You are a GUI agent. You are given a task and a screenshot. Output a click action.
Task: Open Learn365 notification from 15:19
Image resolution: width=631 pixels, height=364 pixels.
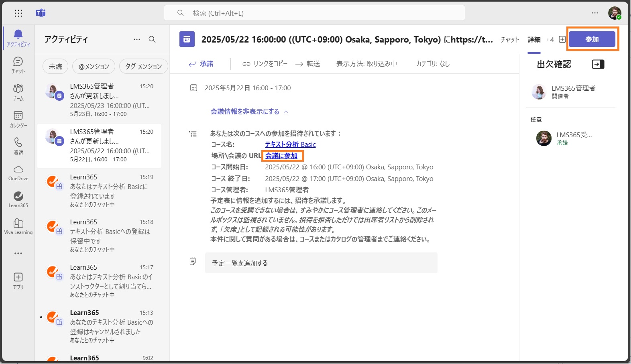[99, 191]
